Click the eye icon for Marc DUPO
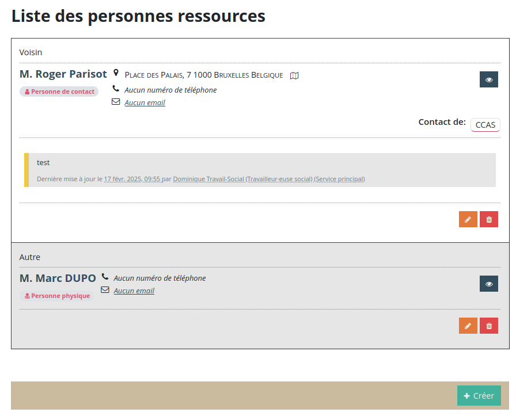Viewport: 516px width, 420px height. [x=488, y=284]
